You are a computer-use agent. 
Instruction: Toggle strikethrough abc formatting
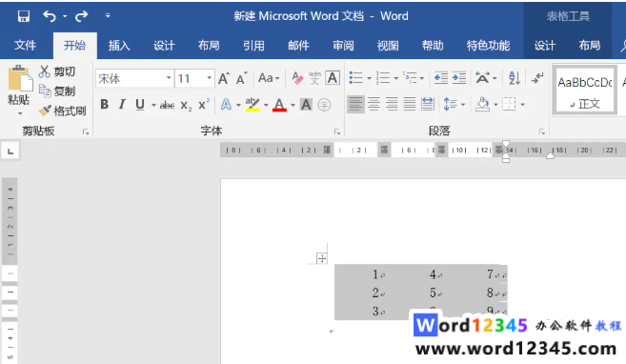tap(167, 105)
